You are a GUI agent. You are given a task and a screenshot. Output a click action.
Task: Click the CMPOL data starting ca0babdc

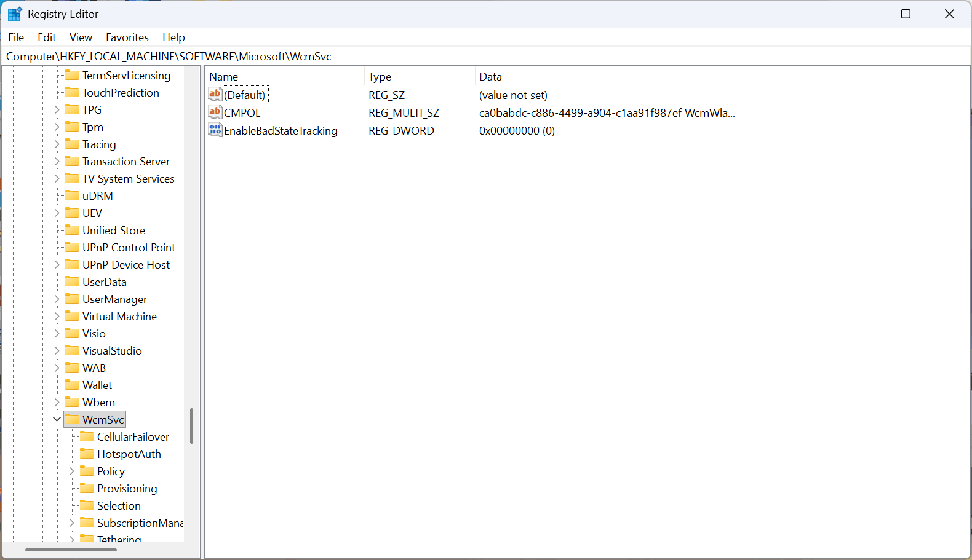tap(607, 113)
